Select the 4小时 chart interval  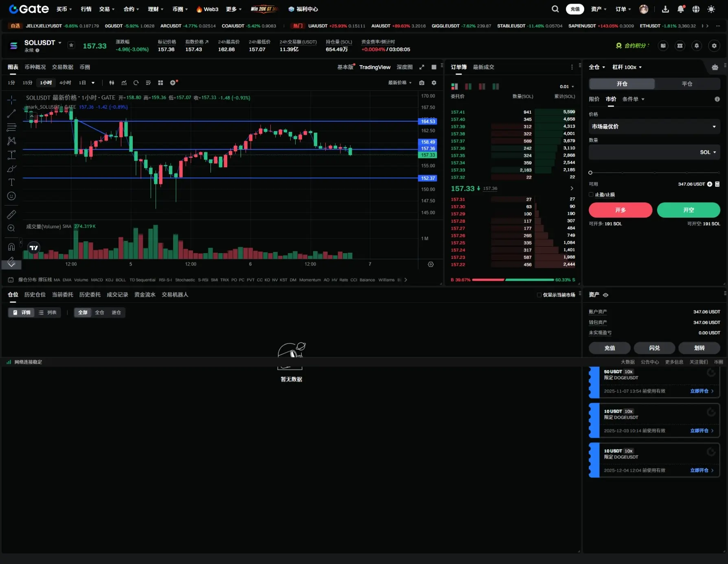[65, 83]
